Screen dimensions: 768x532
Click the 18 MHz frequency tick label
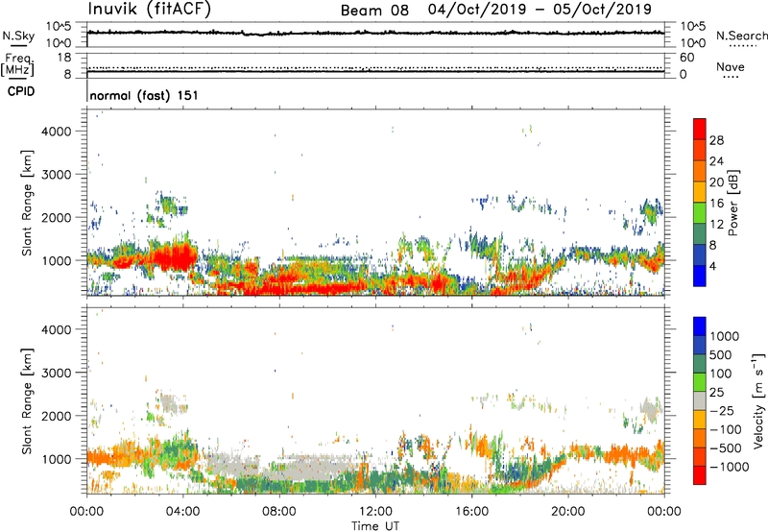pos(63,58)
